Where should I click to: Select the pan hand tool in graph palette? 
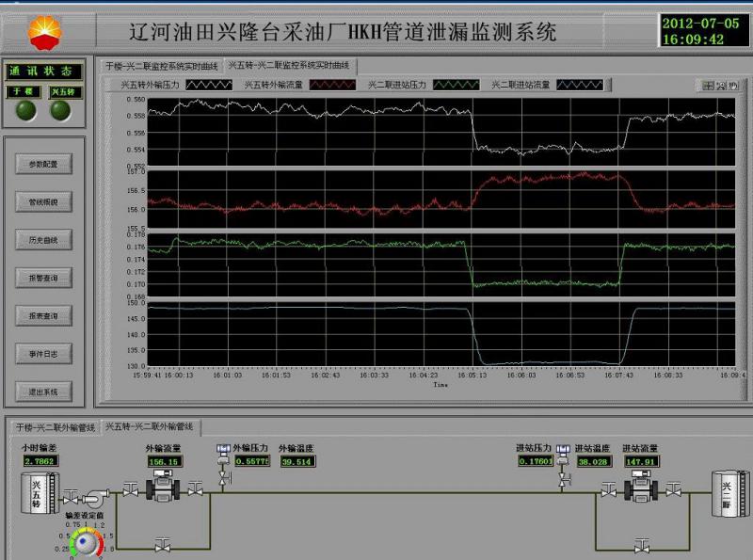pos(733,86)
